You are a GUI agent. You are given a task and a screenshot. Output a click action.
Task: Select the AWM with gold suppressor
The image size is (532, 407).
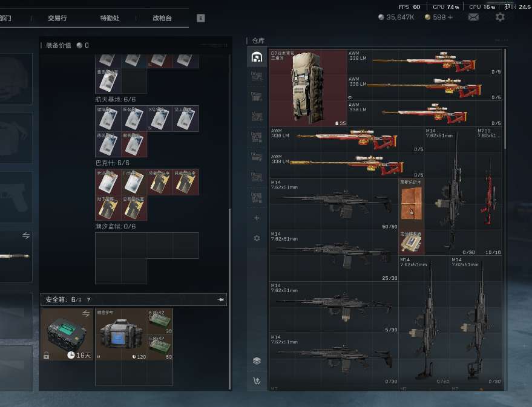347,165
